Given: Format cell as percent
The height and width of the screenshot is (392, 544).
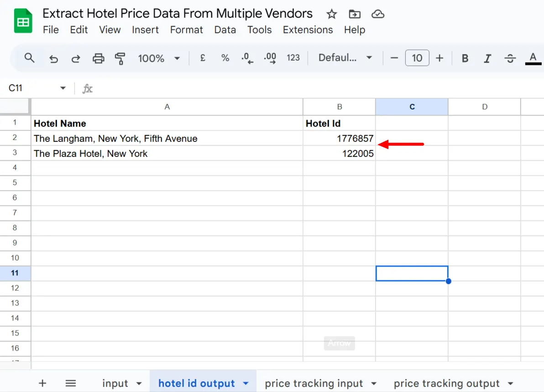Looking at the screenshot, I should point(225,57).
